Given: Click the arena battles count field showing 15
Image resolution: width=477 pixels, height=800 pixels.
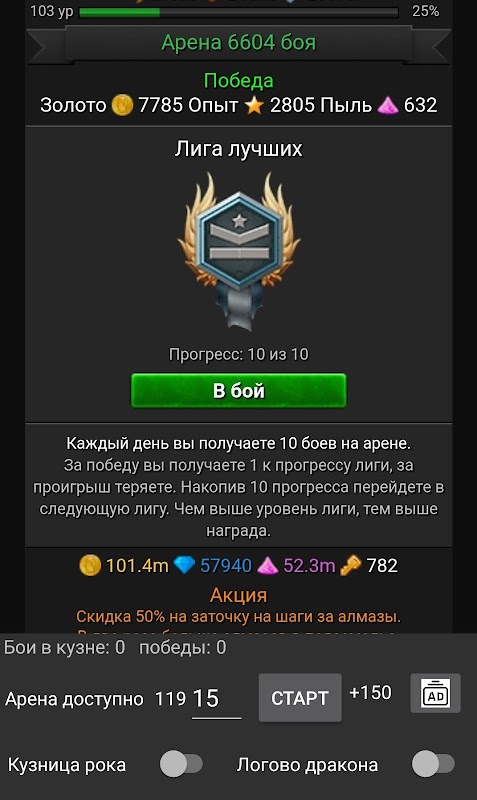Looking at the screenshot, I should pyautogui.click(x=216, y=699).
